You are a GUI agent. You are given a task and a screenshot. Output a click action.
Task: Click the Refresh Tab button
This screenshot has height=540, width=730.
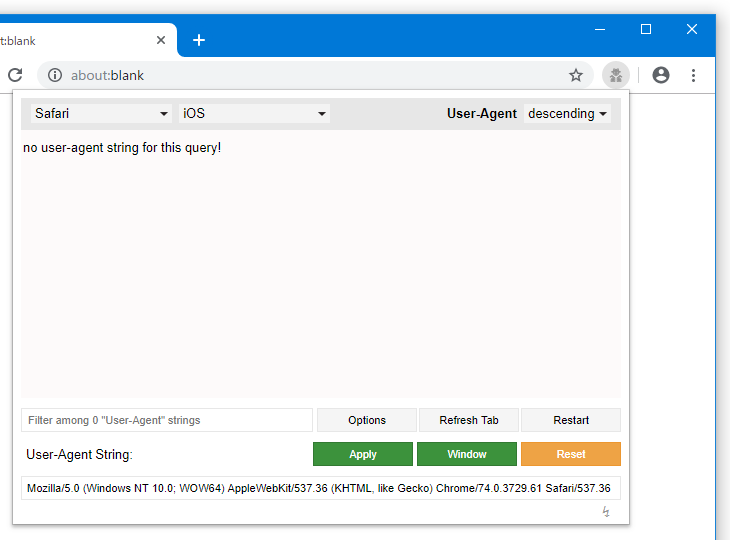(469, 420)
